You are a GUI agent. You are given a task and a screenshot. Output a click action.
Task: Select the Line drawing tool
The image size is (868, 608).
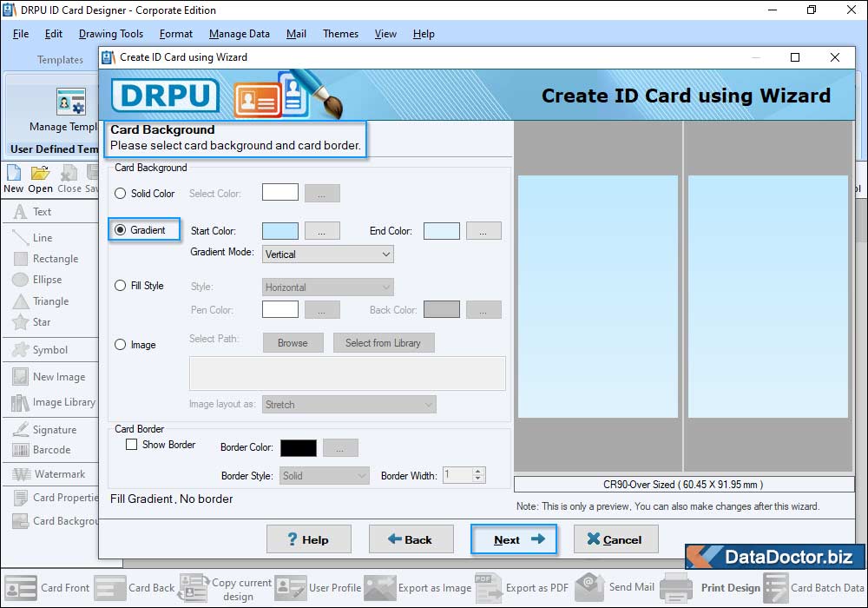33,237
